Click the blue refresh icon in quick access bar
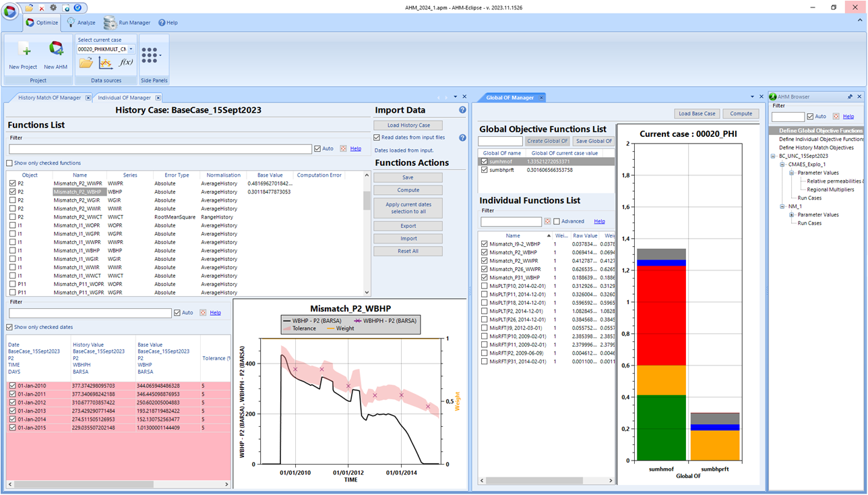 pyautogui.click(x=77, y=7)
